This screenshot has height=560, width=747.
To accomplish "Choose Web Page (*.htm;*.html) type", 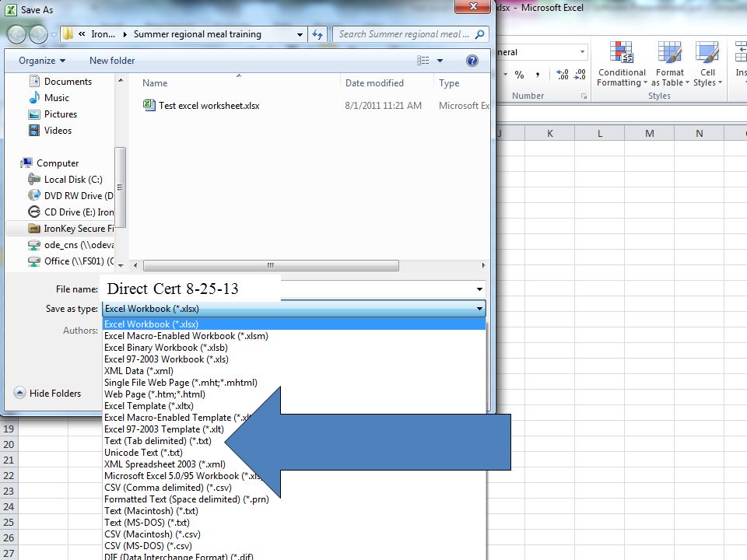I will click(x=294, y=394).
